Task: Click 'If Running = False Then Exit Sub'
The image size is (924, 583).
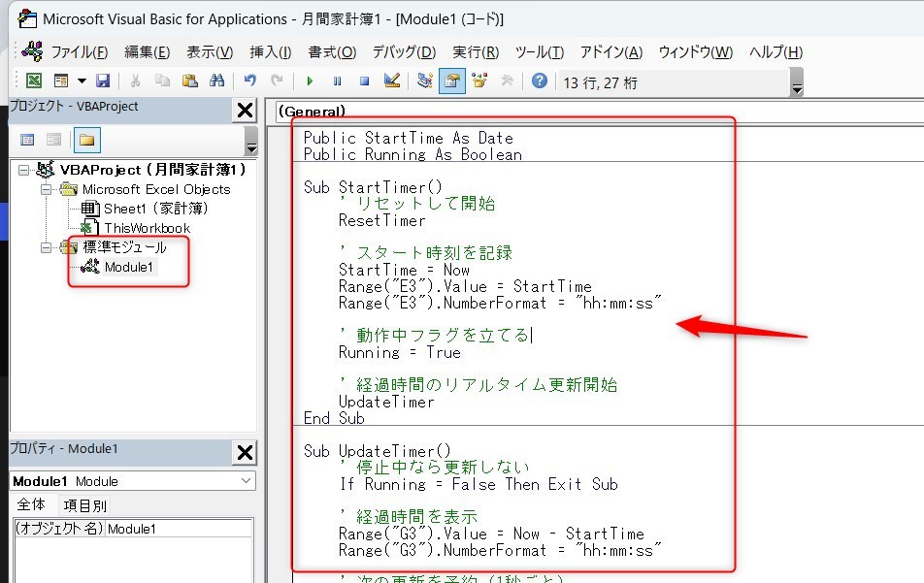Action: tap(478, 484)
